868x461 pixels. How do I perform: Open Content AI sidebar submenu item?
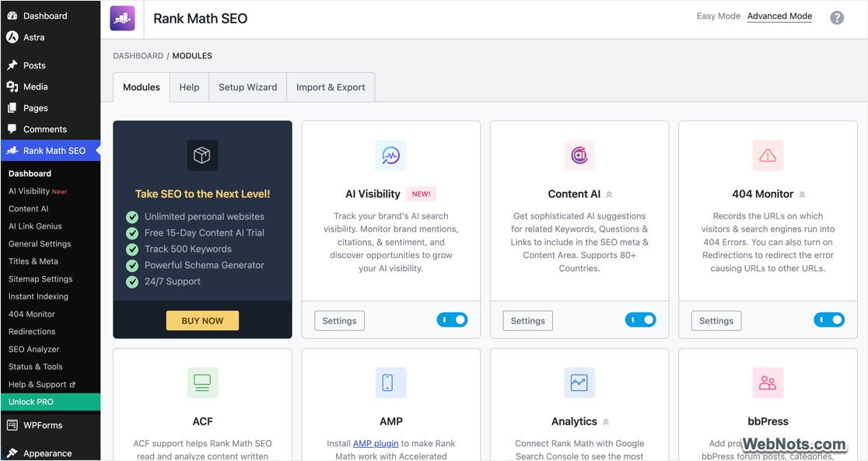point(28,208)
